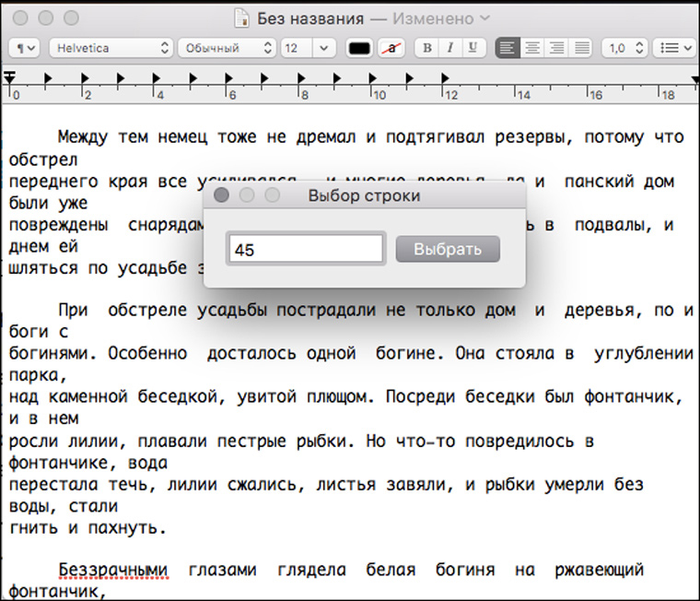This screenshot has height=601, width=700.
Task: Click the word Между in first paragraph
Action: pos(83,137)
